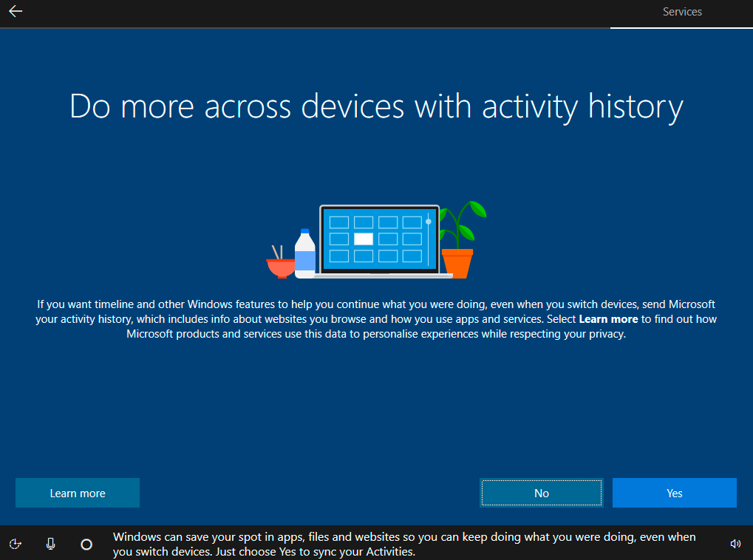Decline activity history with No
The image size is (753, 560).
click(541, 493)
